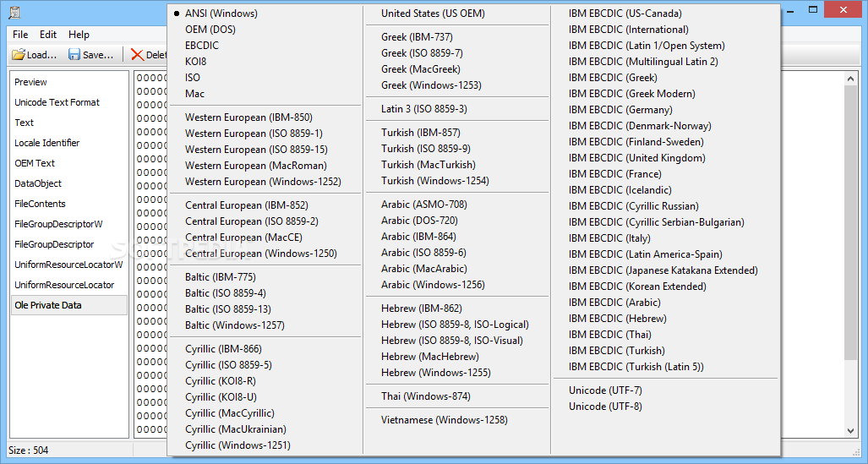This screenshot has width=868, height=464.
Task: Open the Edit menu
Action: click(48, 35)
